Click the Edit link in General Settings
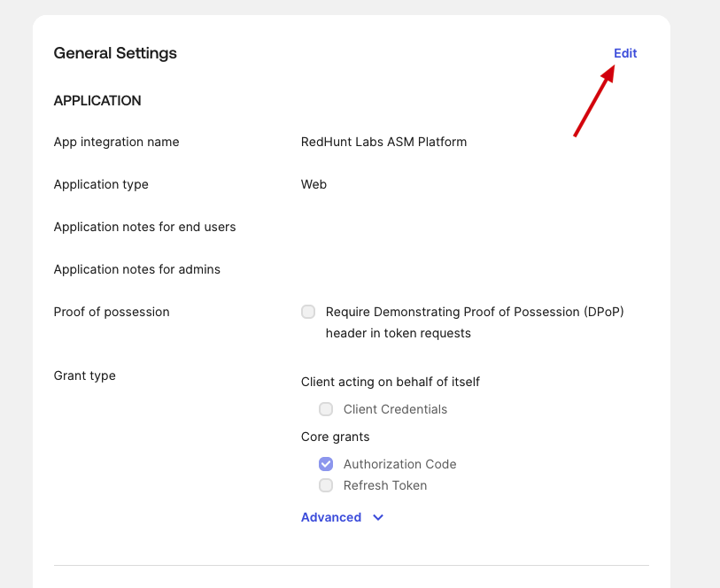This screenshot has height=588, width=720. click(x=625, y=53)
